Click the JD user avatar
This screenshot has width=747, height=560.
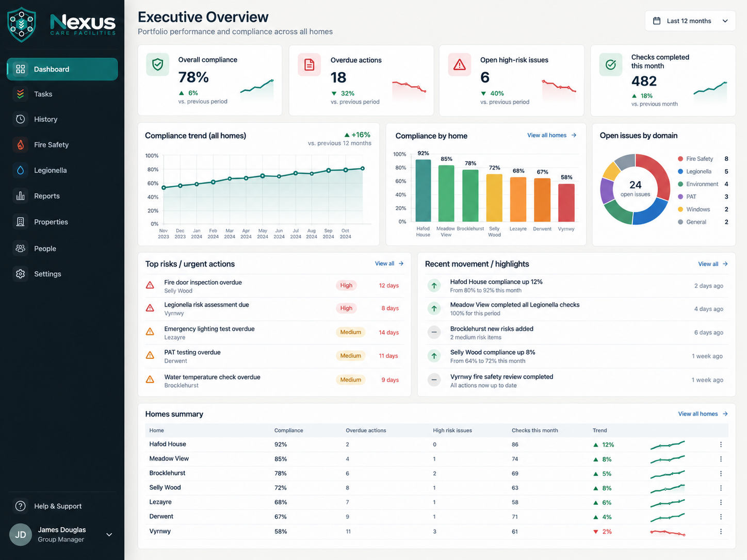[21, 535]
